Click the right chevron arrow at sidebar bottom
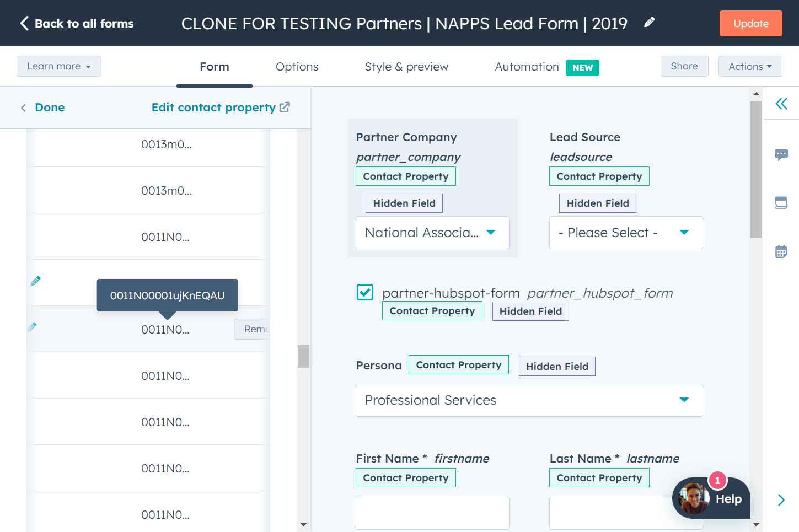The width and height of the screenshot is (799, 532). point(781,500)
